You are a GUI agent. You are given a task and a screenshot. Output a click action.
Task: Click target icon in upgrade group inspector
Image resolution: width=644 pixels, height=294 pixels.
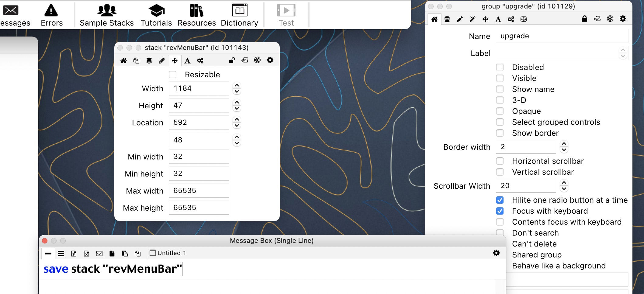click(610, 19)
